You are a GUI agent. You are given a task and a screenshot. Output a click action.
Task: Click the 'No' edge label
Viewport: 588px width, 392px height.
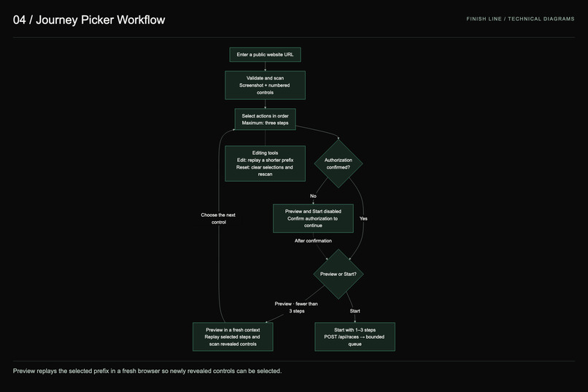point(313,196)
